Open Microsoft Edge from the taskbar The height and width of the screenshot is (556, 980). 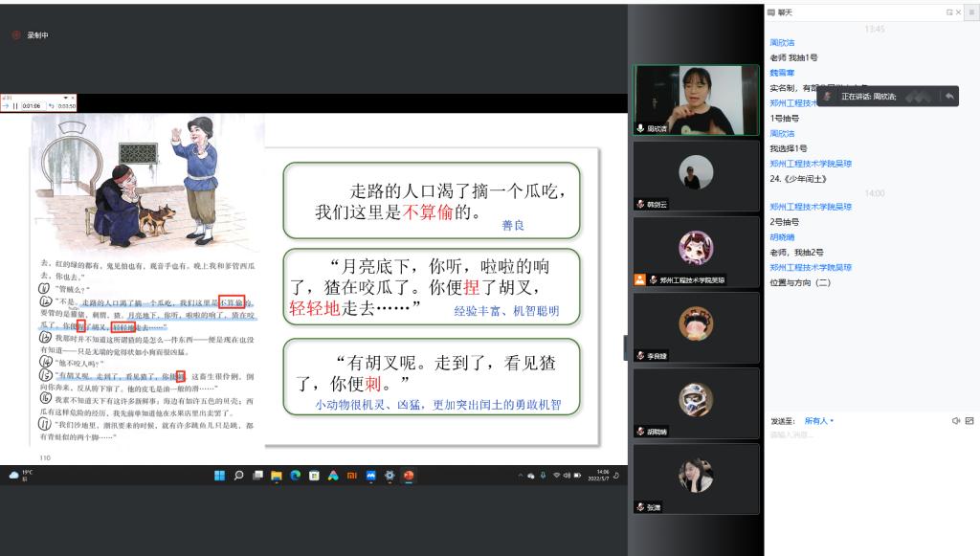[295, 476]
